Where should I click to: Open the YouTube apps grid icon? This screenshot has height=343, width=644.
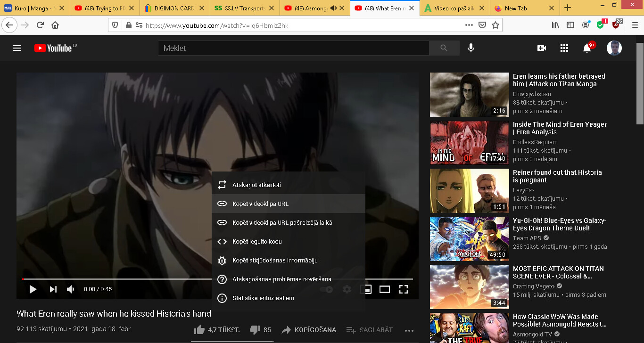(564, 48)
